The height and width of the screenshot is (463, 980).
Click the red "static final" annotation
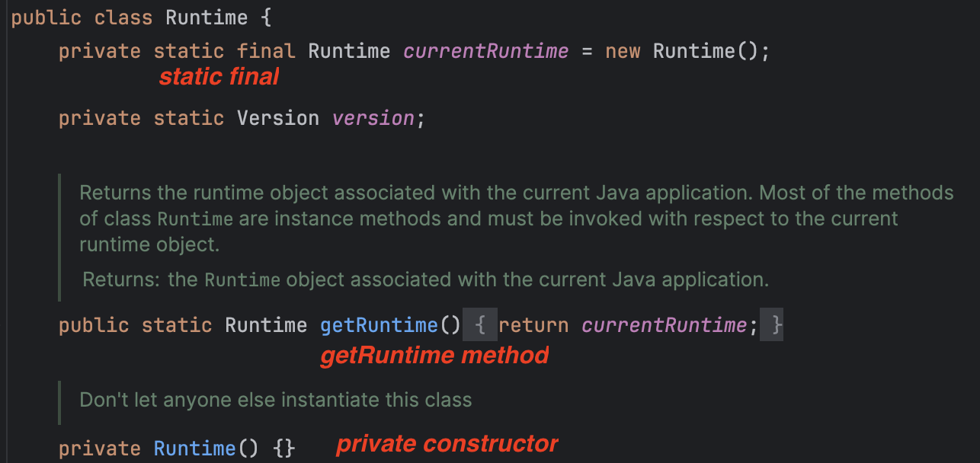click(219, 77)
